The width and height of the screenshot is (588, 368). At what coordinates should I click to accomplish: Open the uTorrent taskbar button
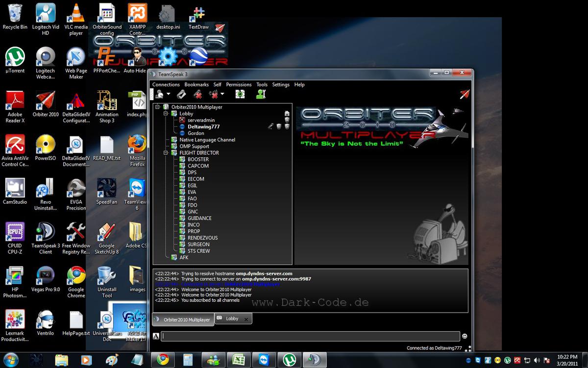(289, 360)
